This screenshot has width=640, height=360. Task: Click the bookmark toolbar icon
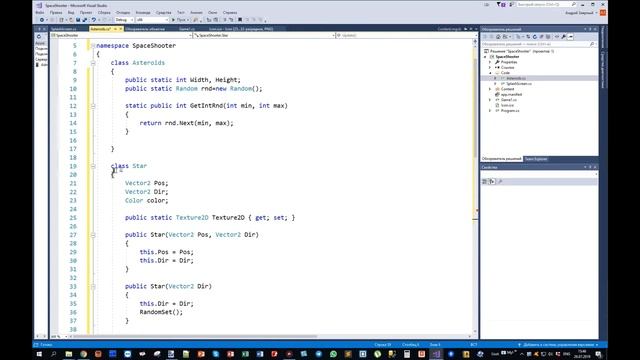click(x=240, y=20)
